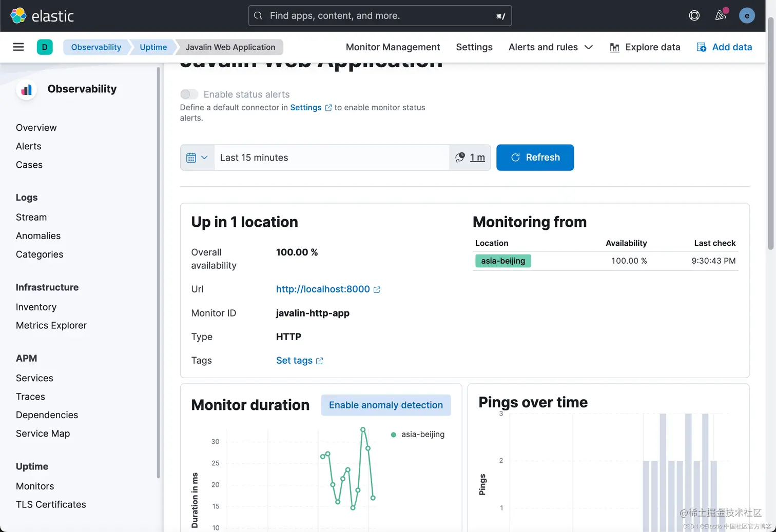Screen dimensions: 776x532
Task: Click the asia-beijing location badge
Action: [x=503, y=261]
